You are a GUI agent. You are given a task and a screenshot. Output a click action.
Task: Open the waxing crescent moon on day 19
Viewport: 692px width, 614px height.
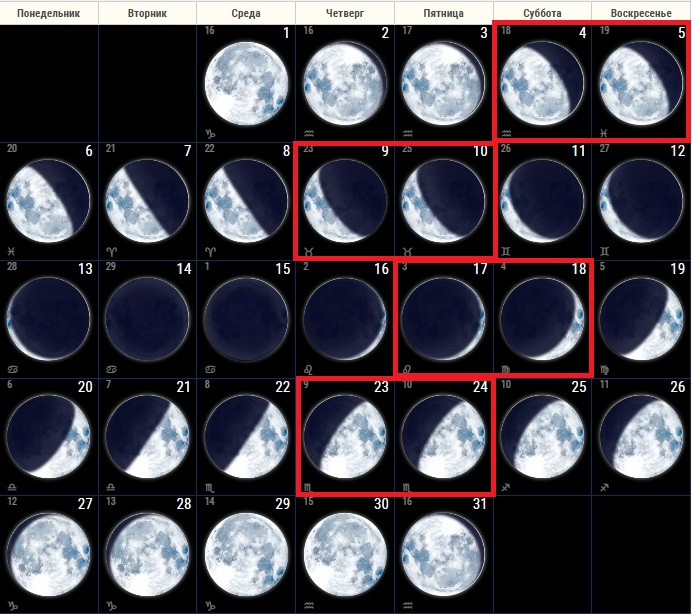click(x=641, y=319)
